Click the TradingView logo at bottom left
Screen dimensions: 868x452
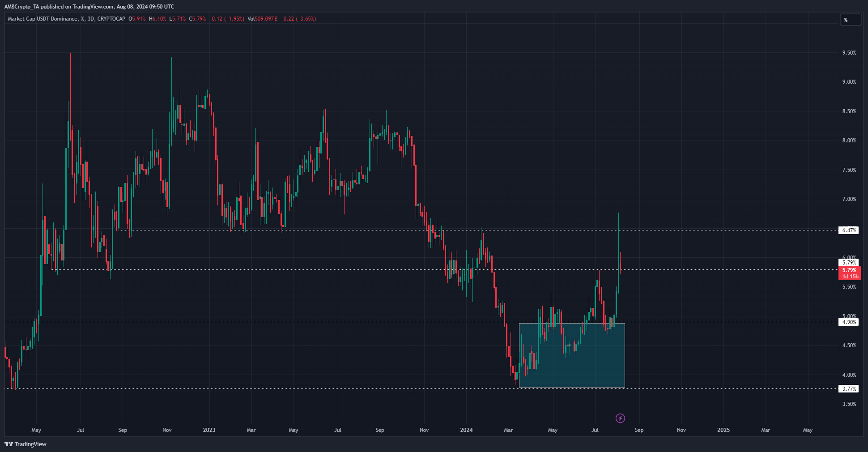(26, 444)
